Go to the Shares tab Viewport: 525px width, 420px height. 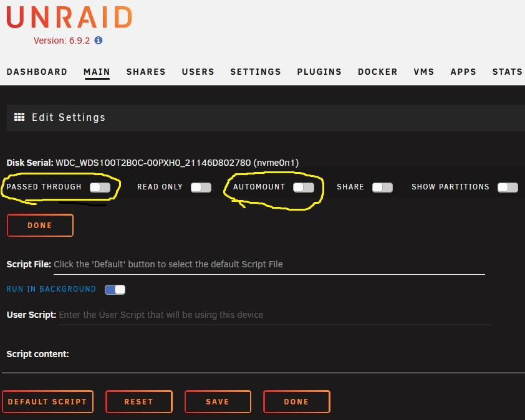point(146,72)
